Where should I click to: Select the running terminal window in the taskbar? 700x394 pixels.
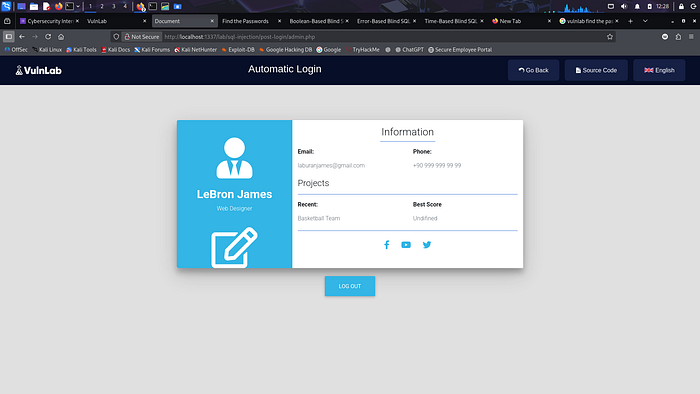pos(153,6)
